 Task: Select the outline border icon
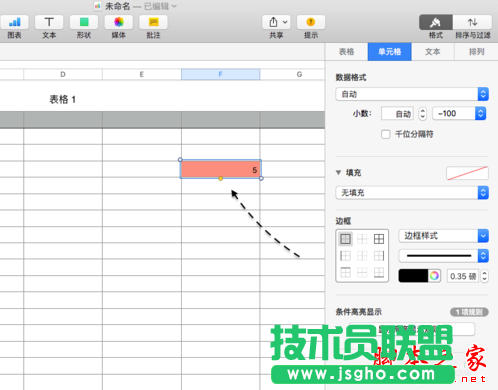point(346,239)
